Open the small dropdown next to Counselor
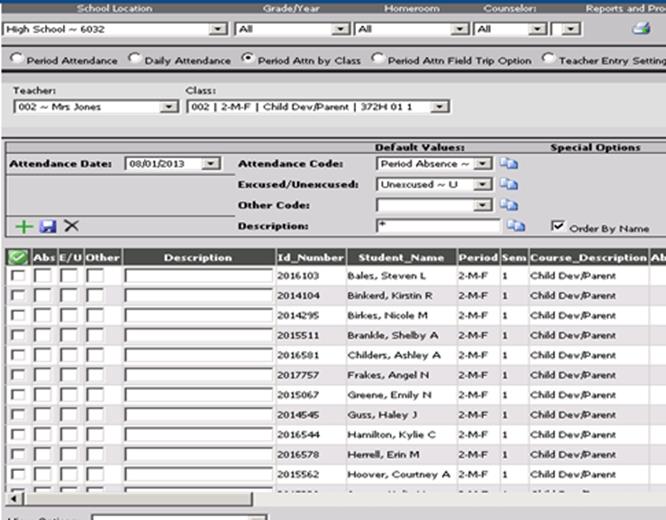666x520 pixels. (x=571, y=29)
